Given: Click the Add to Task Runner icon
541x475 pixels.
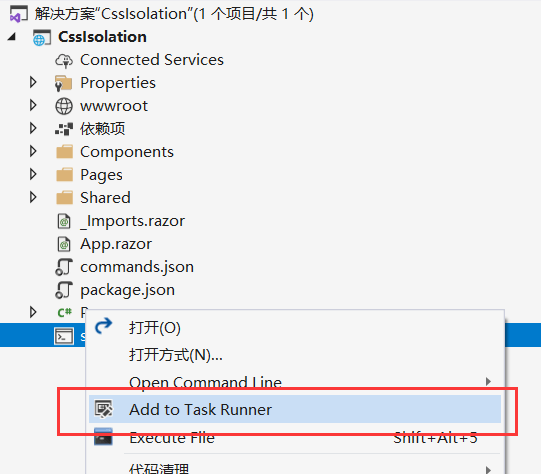Looking at the screenshot, I should tap(104, 409).
